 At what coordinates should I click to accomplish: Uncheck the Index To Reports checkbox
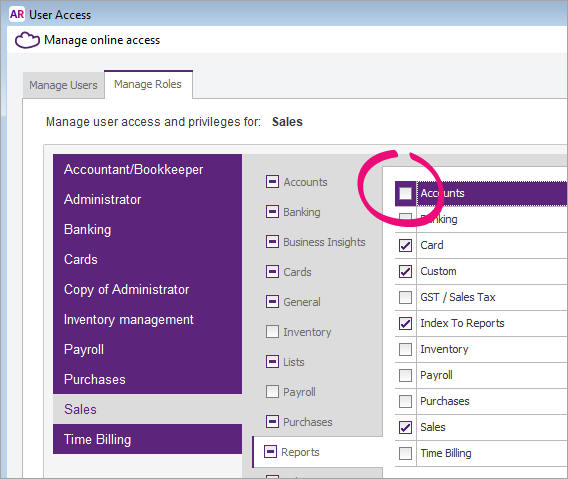coord(405,323)
